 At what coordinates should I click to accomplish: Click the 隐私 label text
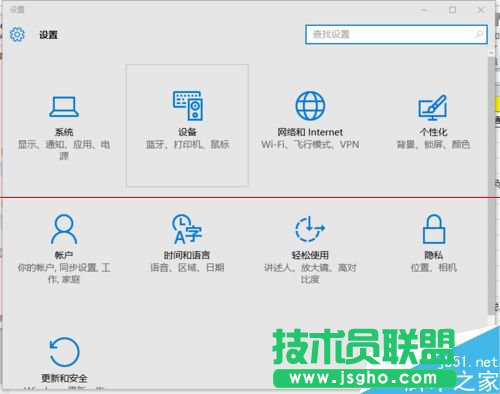433,255
